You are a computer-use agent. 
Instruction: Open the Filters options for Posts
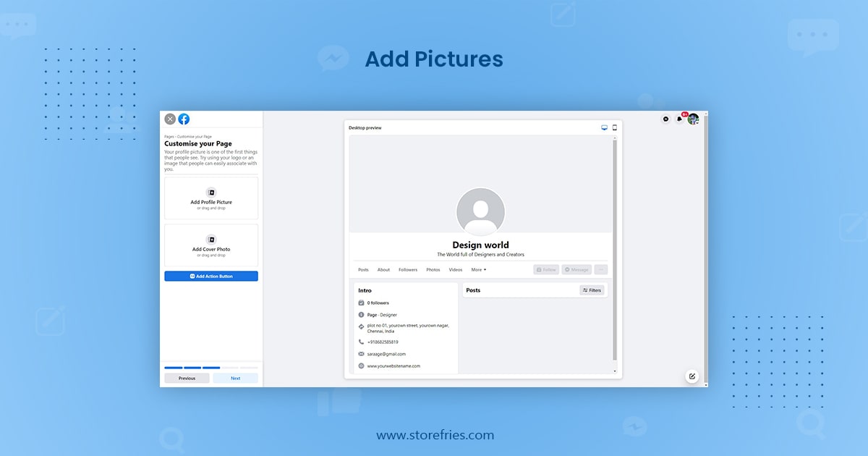point(592,290)
